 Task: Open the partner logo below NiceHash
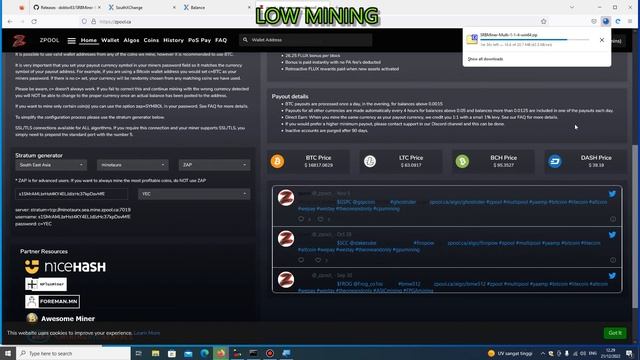46,284
